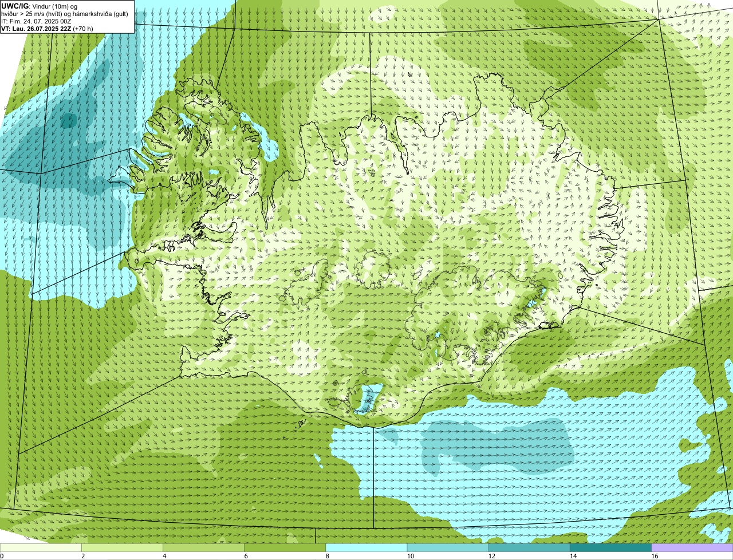Pick the 10–12 m/s legend swatch
This screenshot has width=733, height=560.
point(447,548)
